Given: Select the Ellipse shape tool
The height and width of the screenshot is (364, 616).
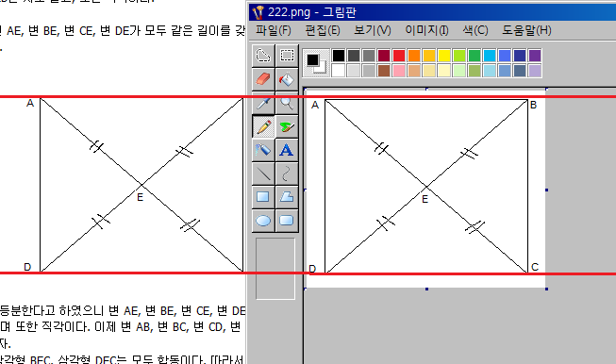Looking at the screenshot, I should (263, 221).
